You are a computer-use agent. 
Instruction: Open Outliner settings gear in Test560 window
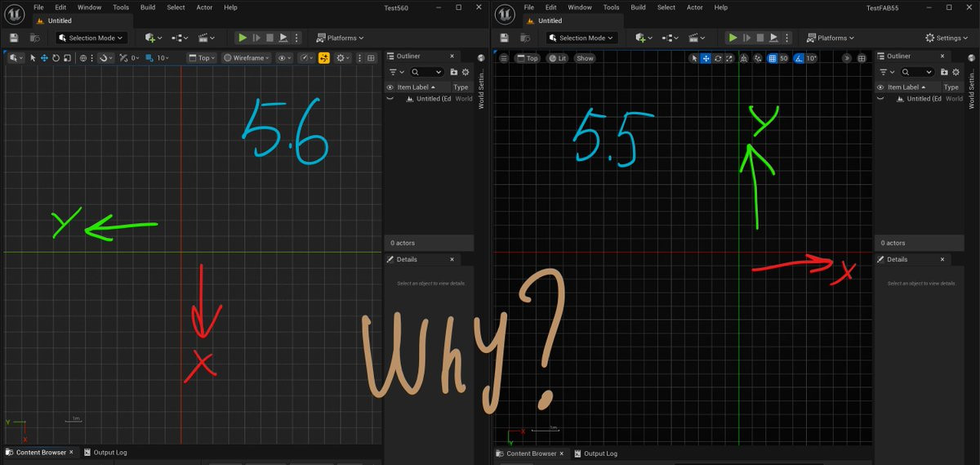click(x=465, y=72)
